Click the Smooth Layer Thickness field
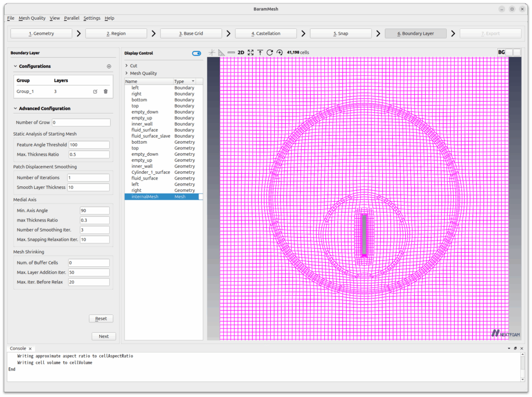The image size is (532, 397). (88, 187)
